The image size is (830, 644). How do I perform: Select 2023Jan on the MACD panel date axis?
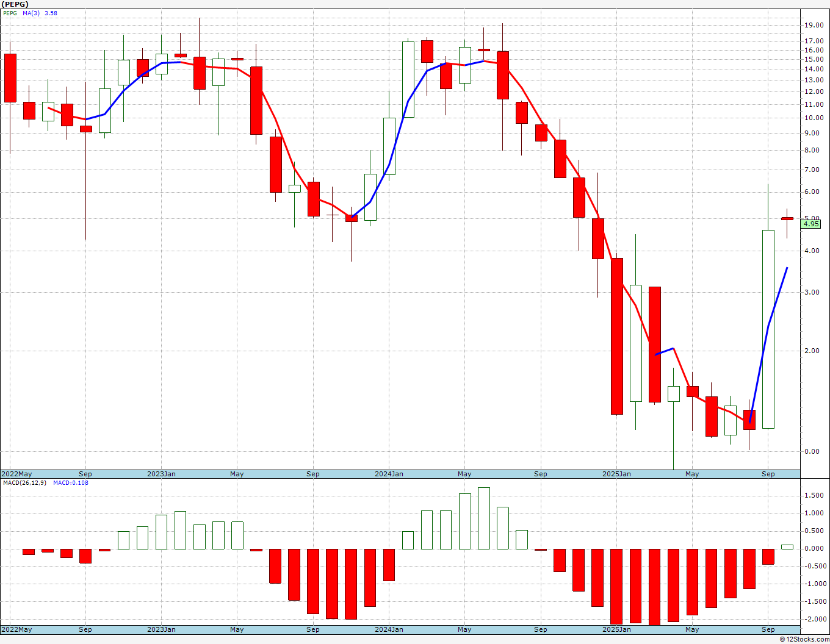[x=162, y=629]
